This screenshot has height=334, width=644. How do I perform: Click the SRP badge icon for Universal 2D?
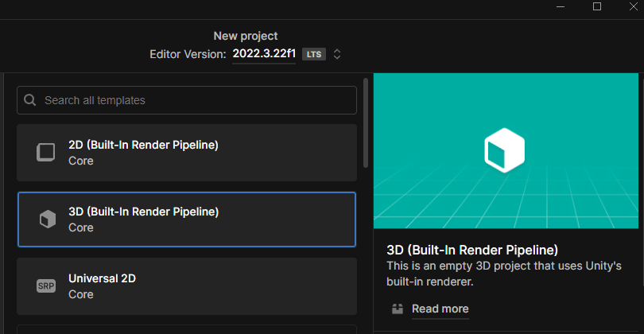tap(45, 286)
